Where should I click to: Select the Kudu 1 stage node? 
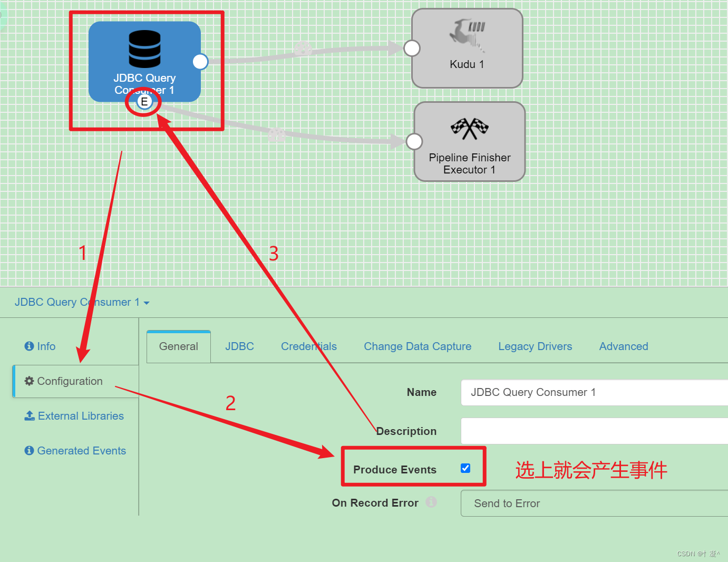click(467, 48)
